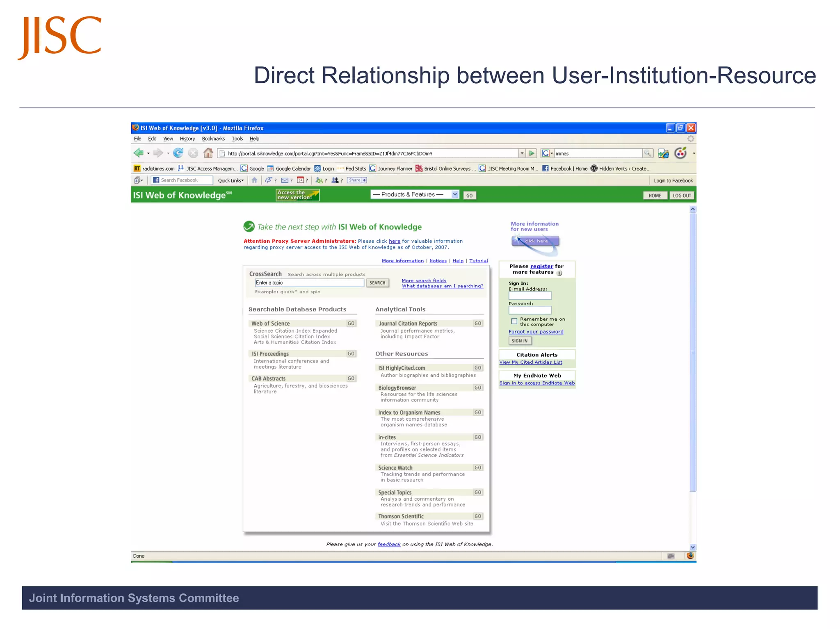Screen dimensions: 840x629
Task: Open the Forward button history dropdown arrow
Action: coord(168,154)
